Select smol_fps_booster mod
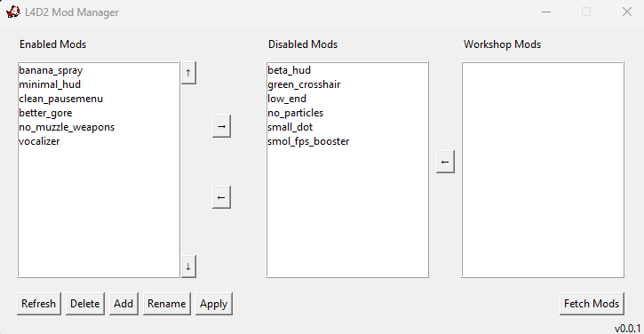Viewport: 644px width, 334px height. tap(308, 141)
